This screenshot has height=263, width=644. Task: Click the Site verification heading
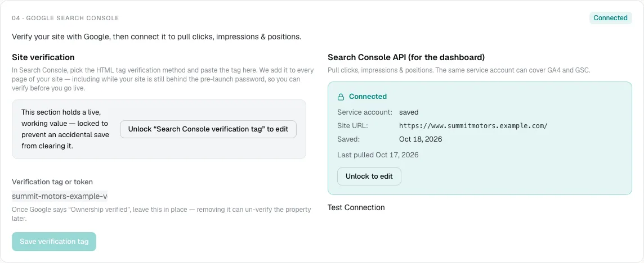pos(43,57)
